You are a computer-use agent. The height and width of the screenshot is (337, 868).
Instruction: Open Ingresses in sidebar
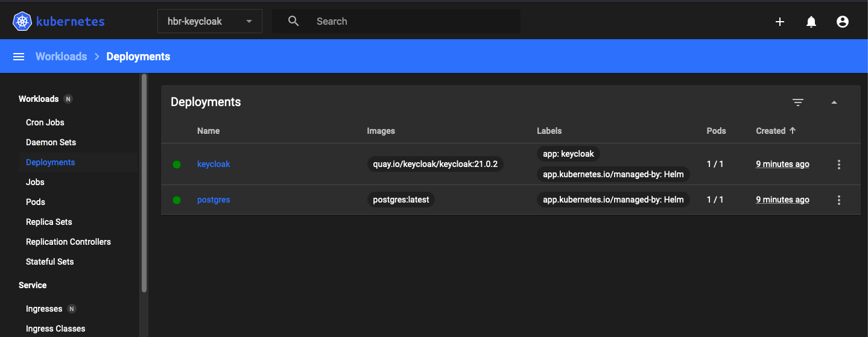pyautogui.click(x=44, y=309)
